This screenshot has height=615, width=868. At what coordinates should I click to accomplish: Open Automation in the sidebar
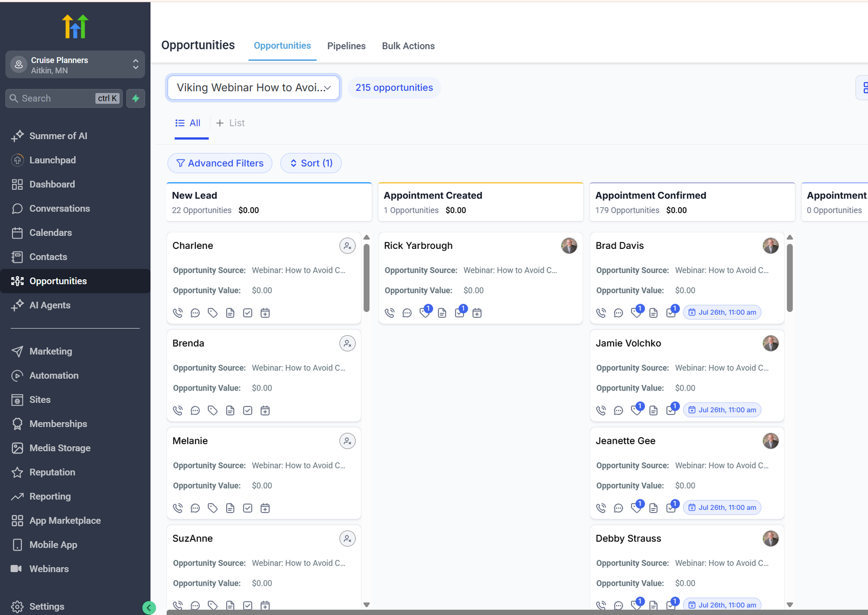pos(75,375)
